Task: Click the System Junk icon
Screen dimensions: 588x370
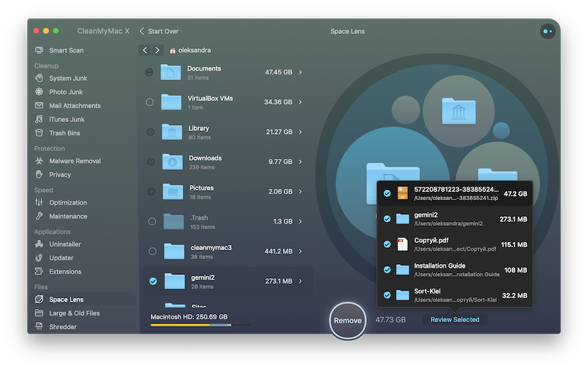Action: coord(39,78)
